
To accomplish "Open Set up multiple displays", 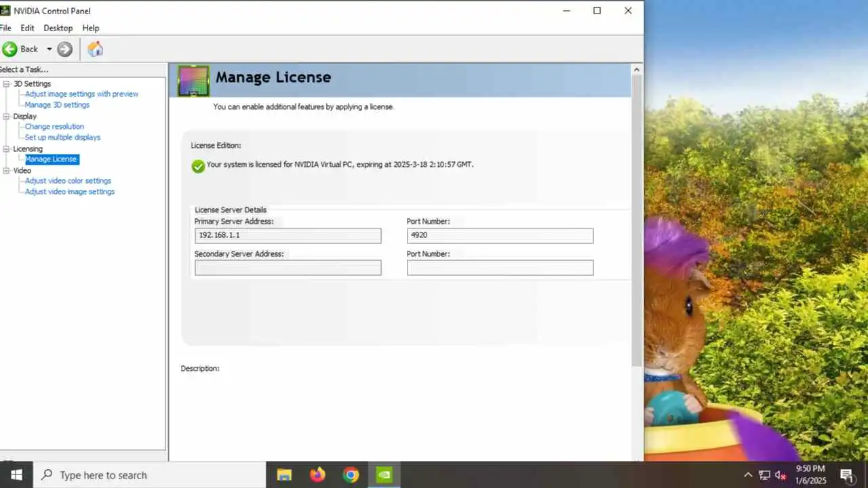I will (x=62, y=138).
